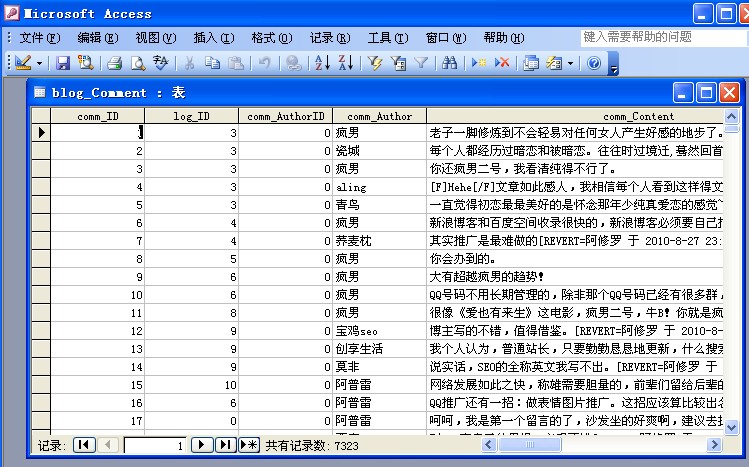The height and width of the screenshot is (467, 749).
Task: Select the comm_AuthorID column header
Action: click(286, 116)
